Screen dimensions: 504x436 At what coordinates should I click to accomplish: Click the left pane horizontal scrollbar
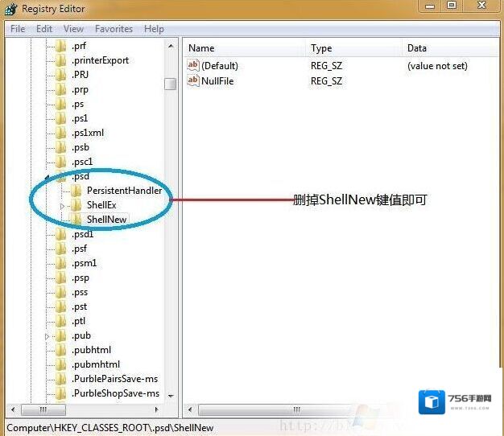(89, 410)
